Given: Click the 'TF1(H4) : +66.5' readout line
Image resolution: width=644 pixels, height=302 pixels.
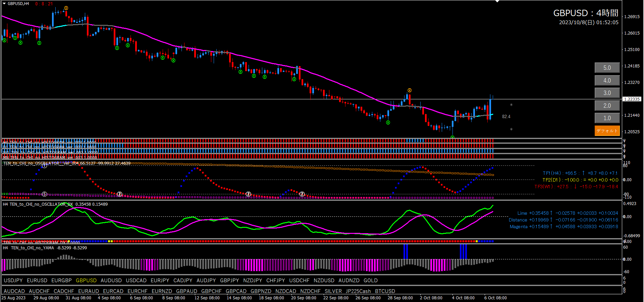Looking at the screenshot, I should [580, 173].
